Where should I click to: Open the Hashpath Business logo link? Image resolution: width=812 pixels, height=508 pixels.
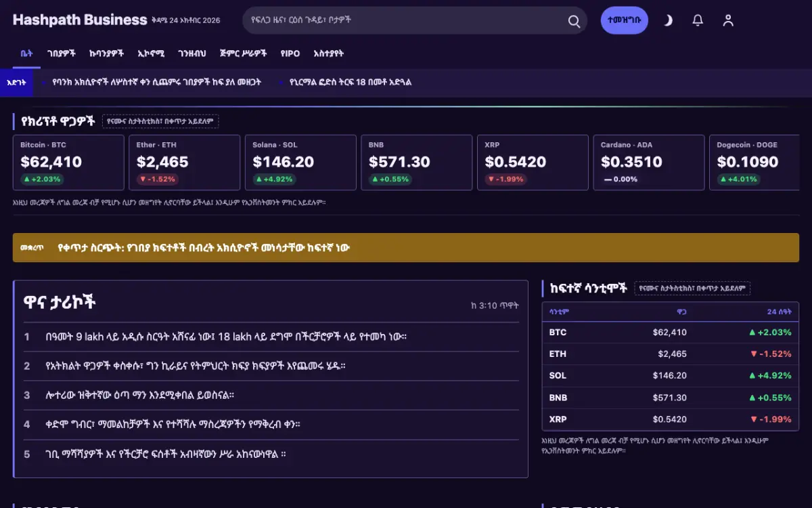pos(79,20)
